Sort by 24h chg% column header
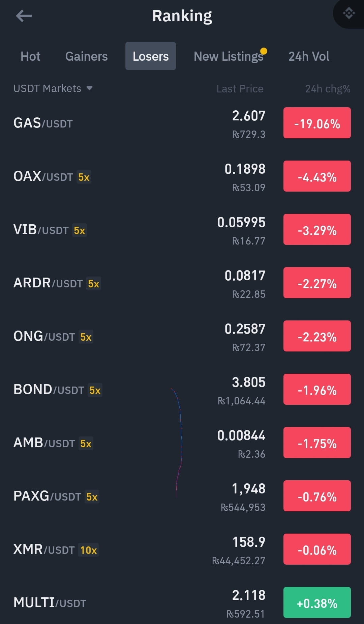 tap(328, 89)
